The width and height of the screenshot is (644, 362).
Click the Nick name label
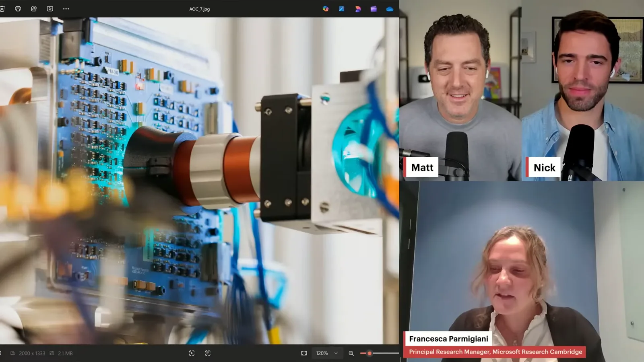point(544,167)
